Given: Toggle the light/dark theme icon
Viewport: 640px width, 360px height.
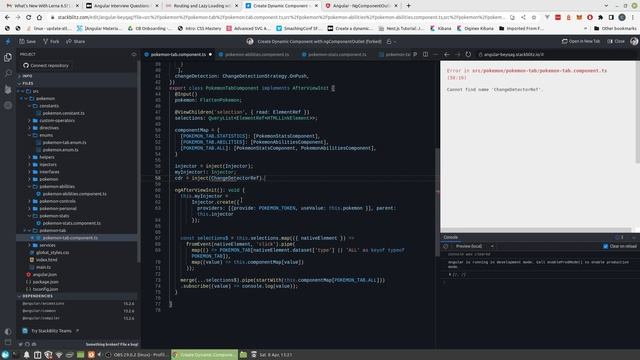Looking at the screenshot, I should click(x=8, y=331).
